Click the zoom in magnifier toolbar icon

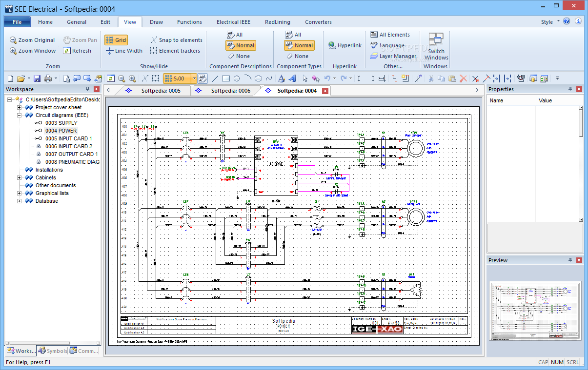132,78
